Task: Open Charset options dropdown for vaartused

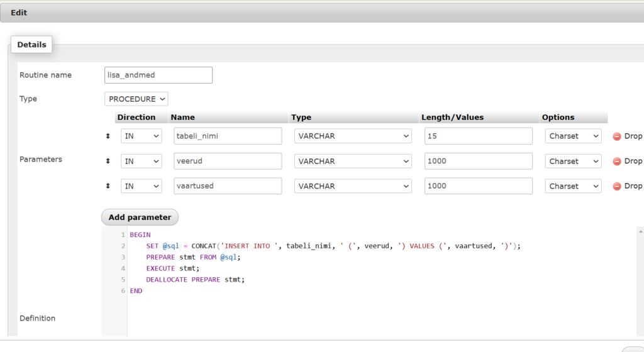Action: pyautogui.click(x=573, y=186)
